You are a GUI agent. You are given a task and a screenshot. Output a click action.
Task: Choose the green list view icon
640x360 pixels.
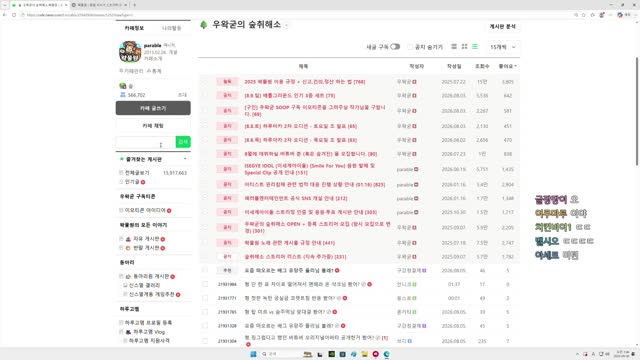[475, 47]
